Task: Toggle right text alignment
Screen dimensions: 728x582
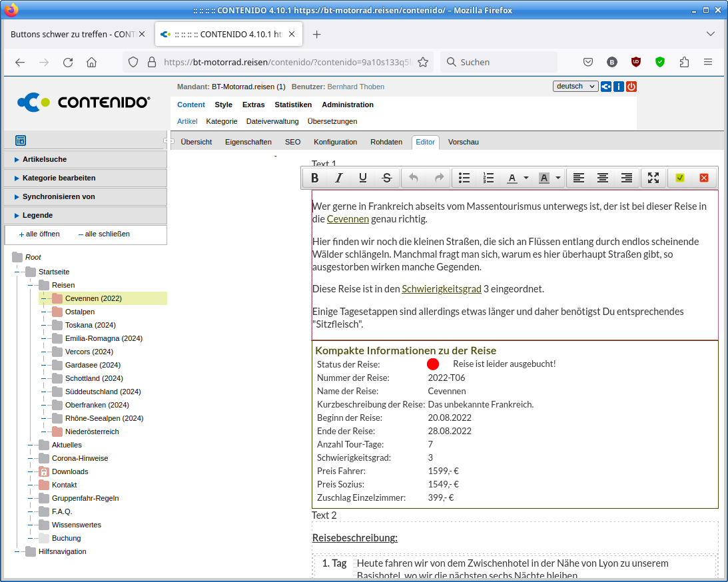Action: click(627, 178)
